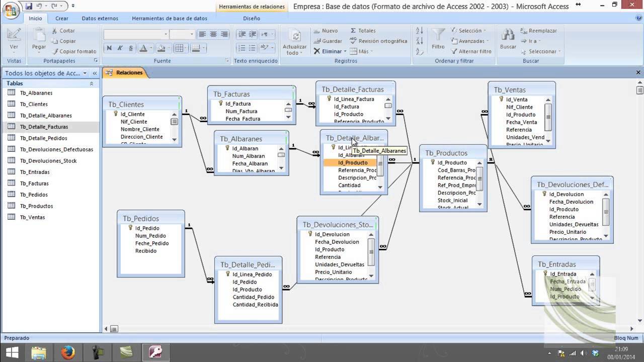This screenshot has width=644, height=362.
Task: Select Tb_Productos in the navigation pane
Action: 36,206
